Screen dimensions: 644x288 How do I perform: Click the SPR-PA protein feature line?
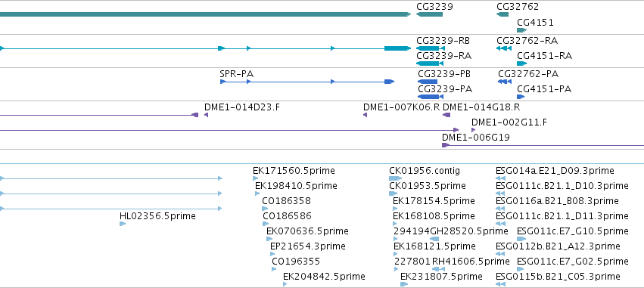coord(307,82)
